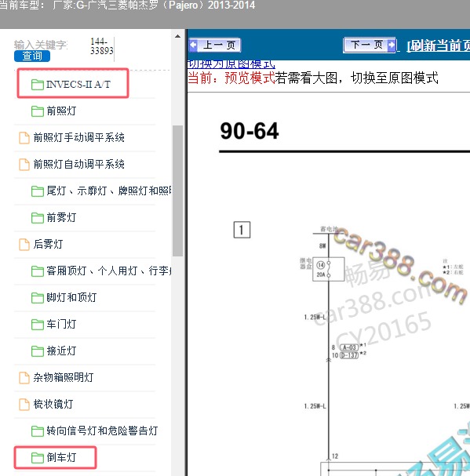The height and width of the screenshot is (476, 470).
Task: Click the sidebar vertical scrollbar thumb
Action: 178,191
